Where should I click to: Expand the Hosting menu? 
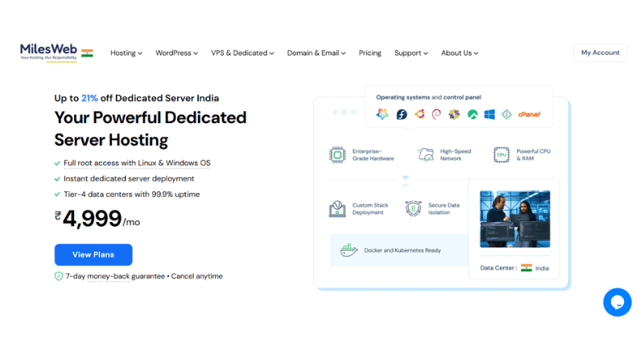(x=126, y=53)
